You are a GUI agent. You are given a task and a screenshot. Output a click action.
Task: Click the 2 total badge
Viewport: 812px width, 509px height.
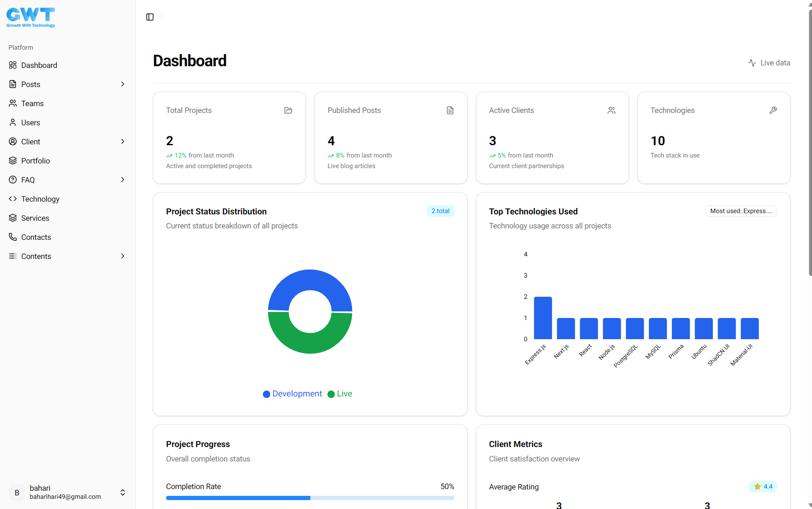(x=440, y=211)
